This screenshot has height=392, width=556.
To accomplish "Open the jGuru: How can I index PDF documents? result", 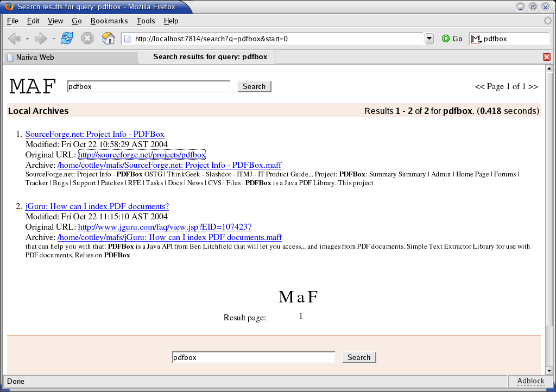I will coord(97,206).
